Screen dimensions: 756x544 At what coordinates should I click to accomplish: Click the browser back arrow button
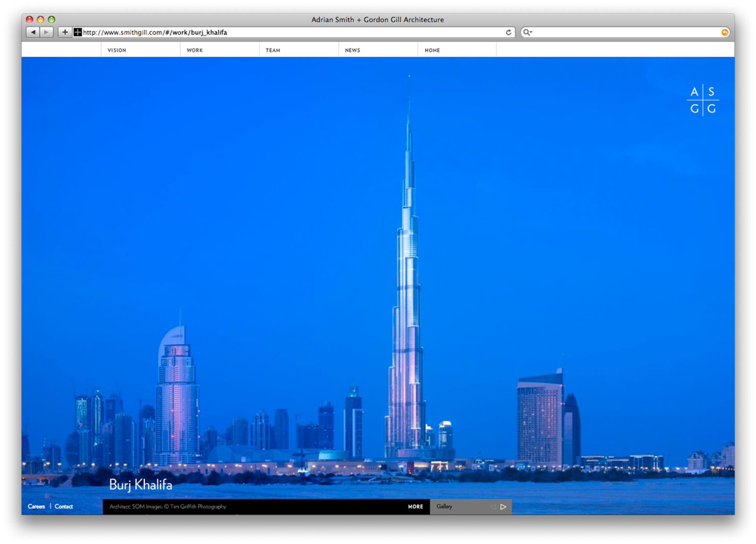33,32
